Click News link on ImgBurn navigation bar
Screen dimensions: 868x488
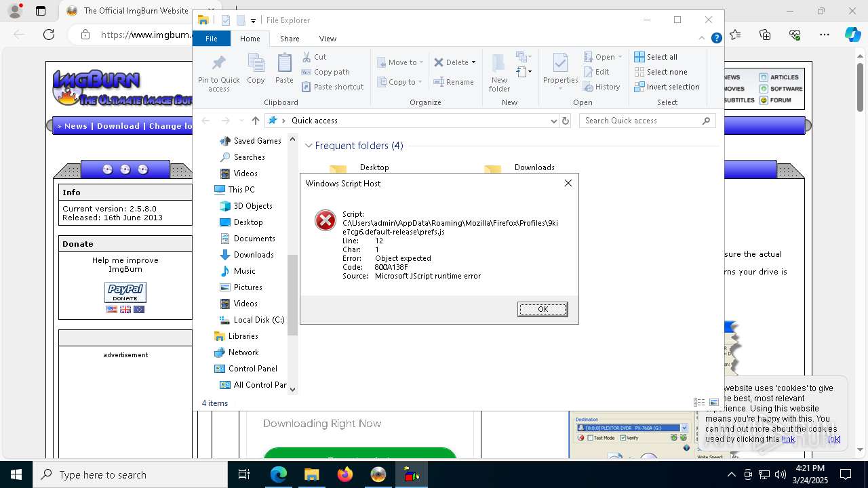click(x=76, y=126)
